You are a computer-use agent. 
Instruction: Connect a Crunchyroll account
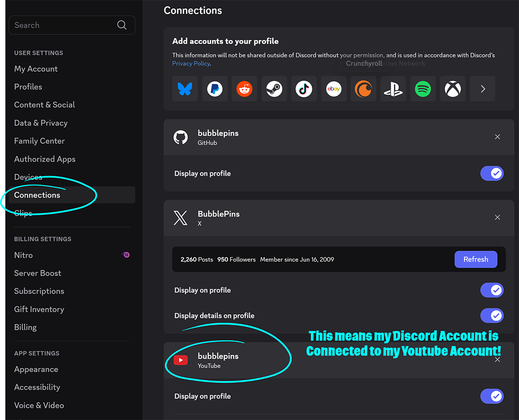point(364,89)
